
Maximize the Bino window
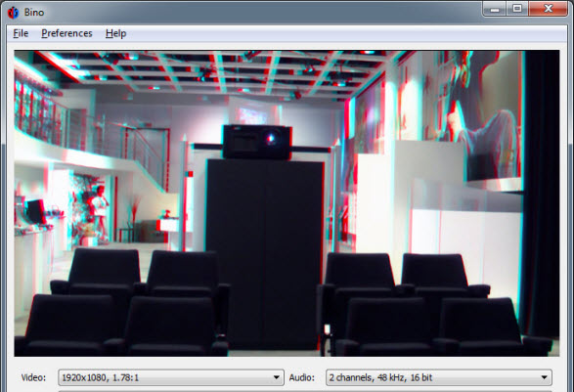(517, 9)
